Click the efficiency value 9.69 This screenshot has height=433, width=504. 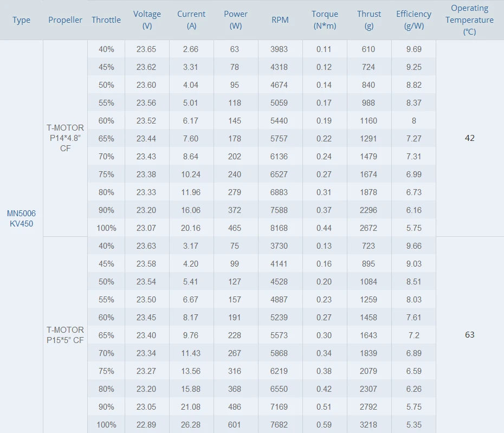point(413,49)
